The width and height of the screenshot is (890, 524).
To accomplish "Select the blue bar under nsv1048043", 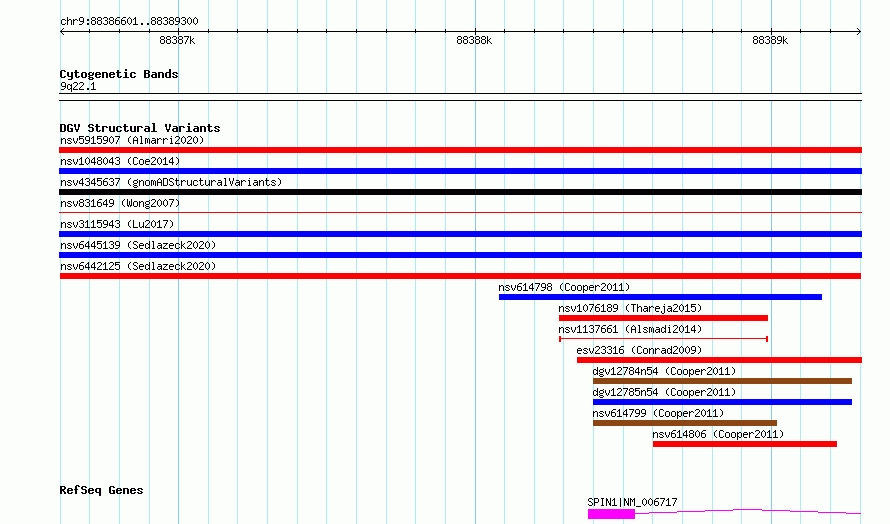I will [x=460, y=171].
